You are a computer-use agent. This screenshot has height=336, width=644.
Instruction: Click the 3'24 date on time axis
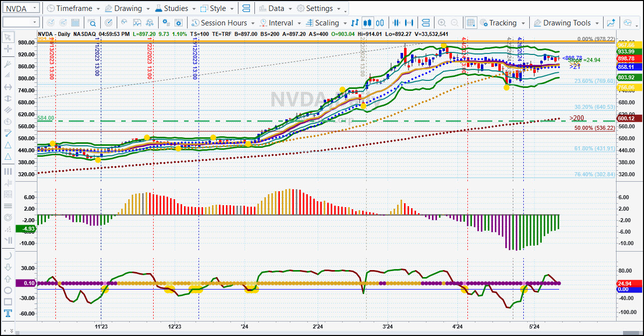[x=388, y=327]
